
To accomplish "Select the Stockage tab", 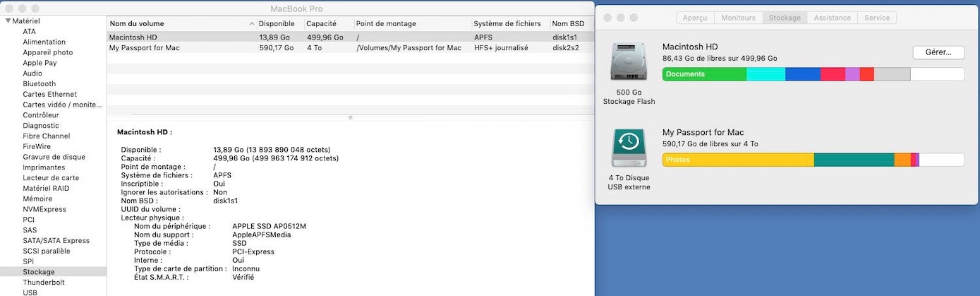I will [785, 18].
